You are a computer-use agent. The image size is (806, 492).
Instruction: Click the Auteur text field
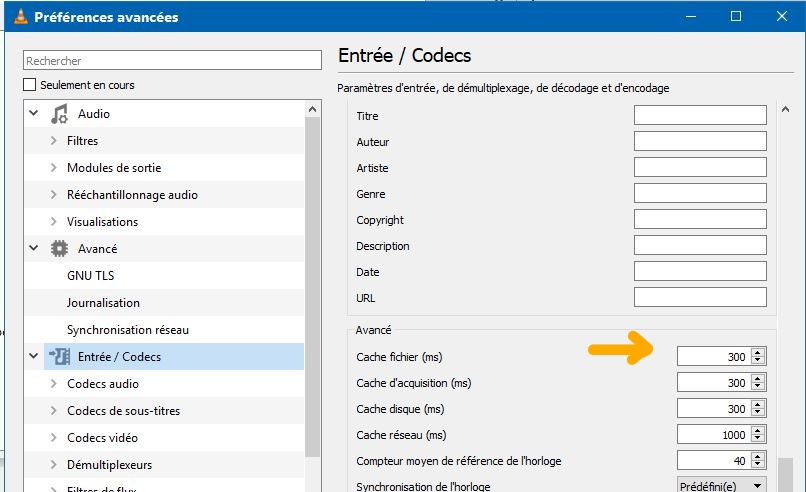click(x=700, y=141)
